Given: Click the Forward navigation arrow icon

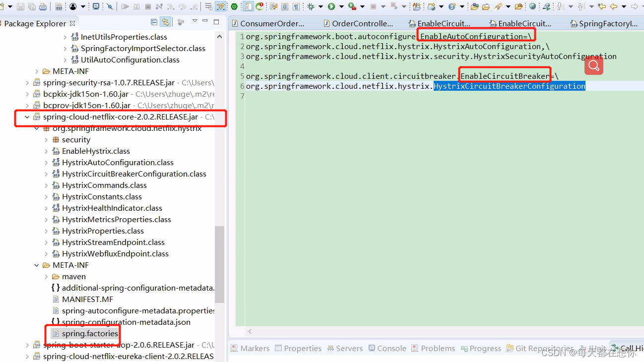Looking at the screenshot, I should coord(634,6).
